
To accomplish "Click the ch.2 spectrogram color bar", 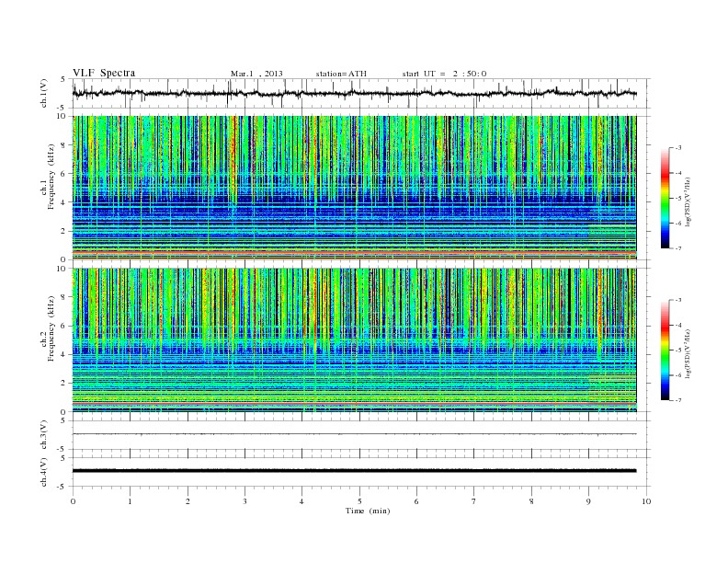I will (x=665, y=350).
